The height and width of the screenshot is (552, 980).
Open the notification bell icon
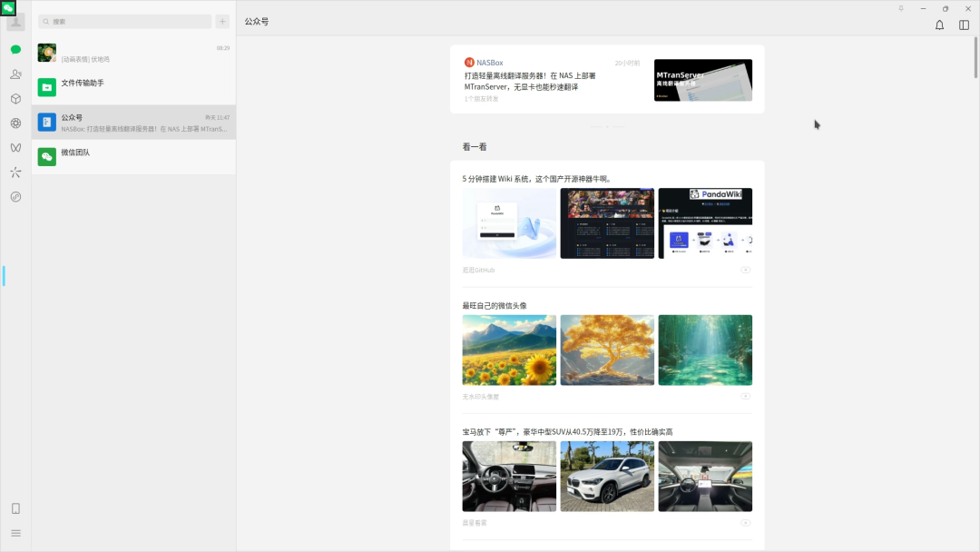pyautogui.click(x=939, y=25)
